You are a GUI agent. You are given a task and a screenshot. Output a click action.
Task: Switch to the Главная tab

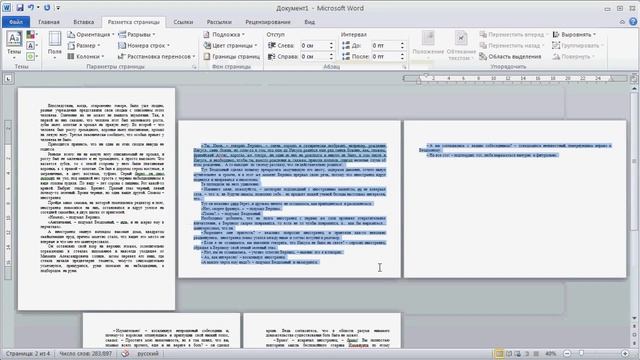[x=49, y=22]
